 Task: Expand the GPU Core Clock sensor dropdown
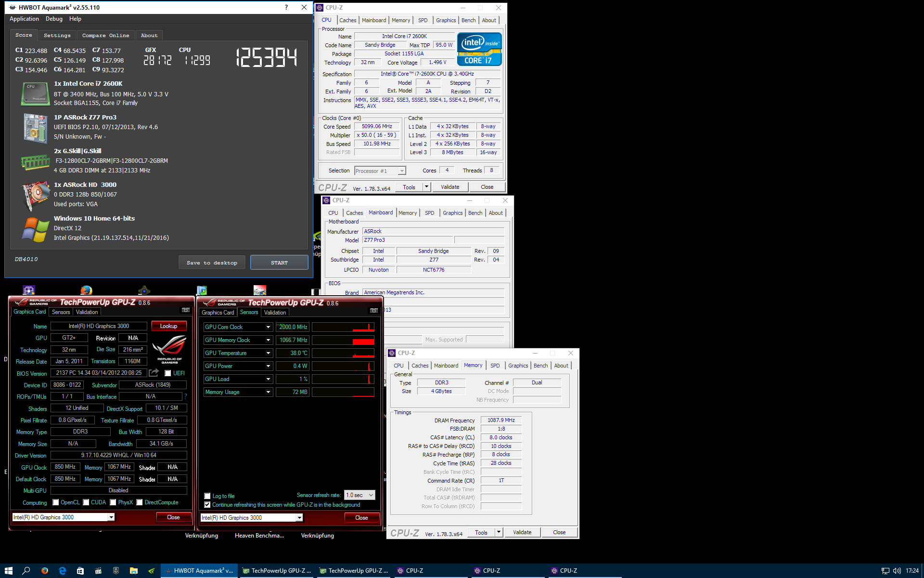tap(269, 327)
